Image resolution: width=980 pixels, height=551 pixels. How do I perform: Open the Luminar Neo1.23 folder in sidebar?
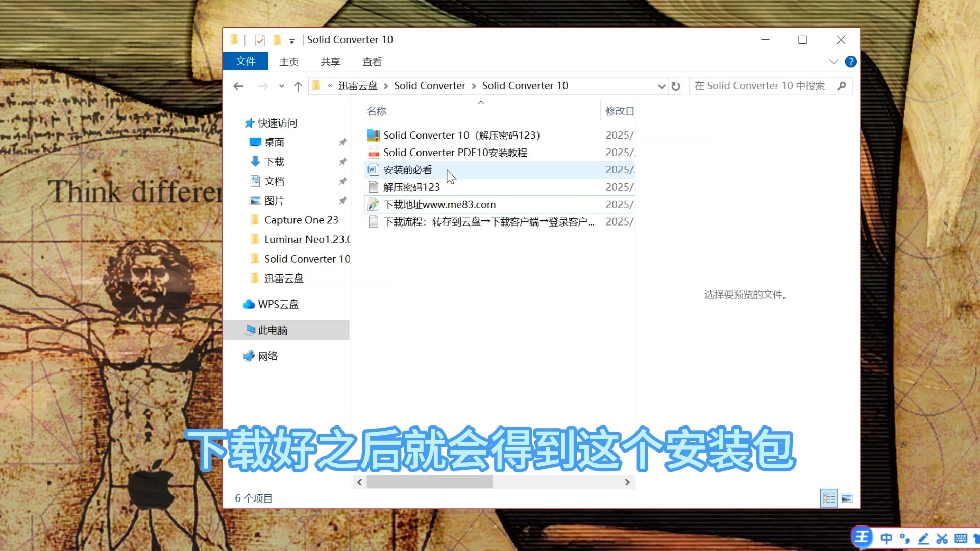(307, 239)
